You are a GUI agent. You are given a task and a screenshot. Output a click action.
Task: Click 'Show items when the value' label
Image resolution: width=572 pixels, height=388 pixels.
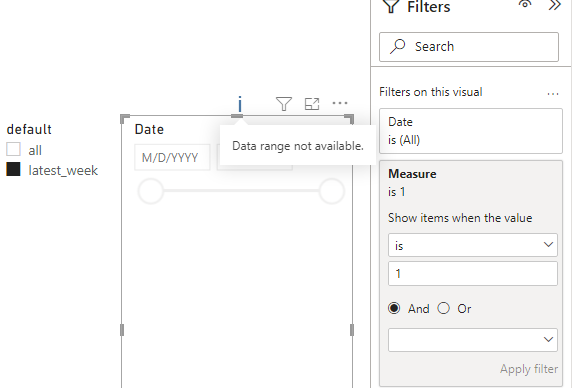coord(460,218)
